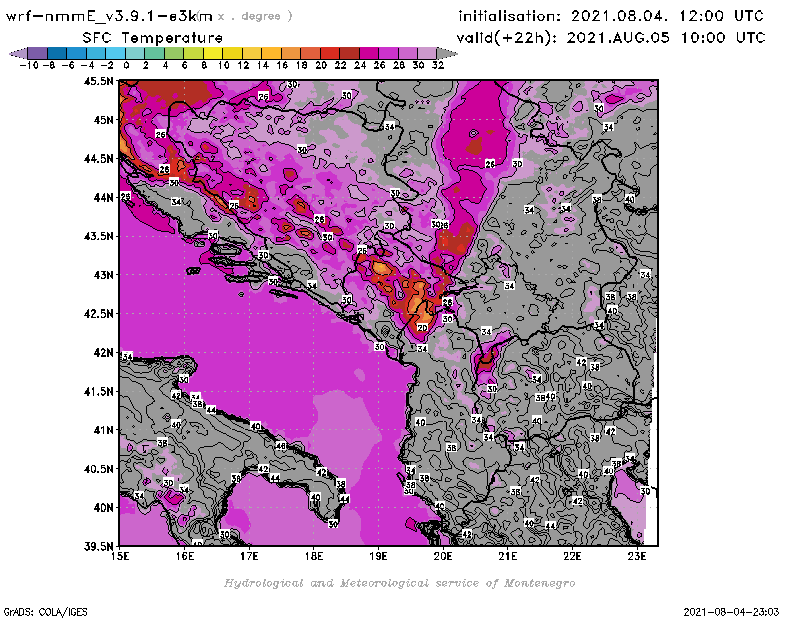This screenshot has height=618, width=800.
Task: Click the '22E' longitude label
Action: (572, 556)
